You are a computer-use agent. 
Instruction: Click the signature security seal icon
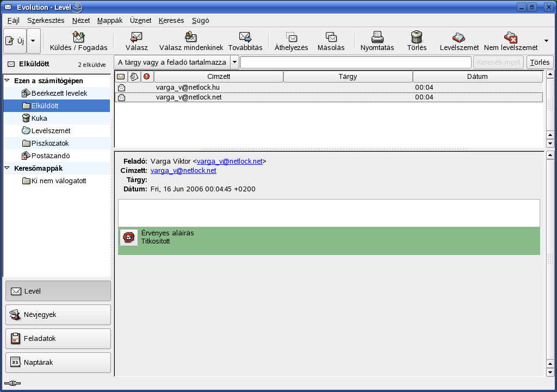click(128, 238)
